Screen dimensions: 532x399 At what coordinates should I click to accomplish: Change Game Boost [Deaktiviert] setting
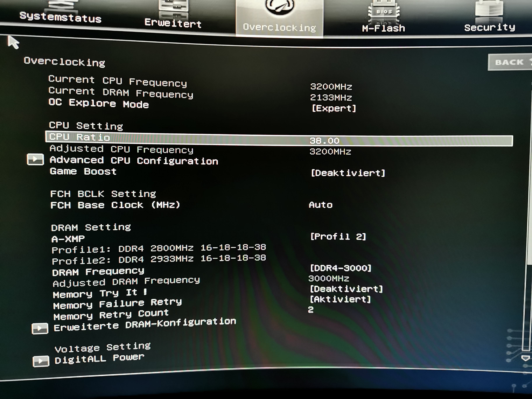point(348,173)
